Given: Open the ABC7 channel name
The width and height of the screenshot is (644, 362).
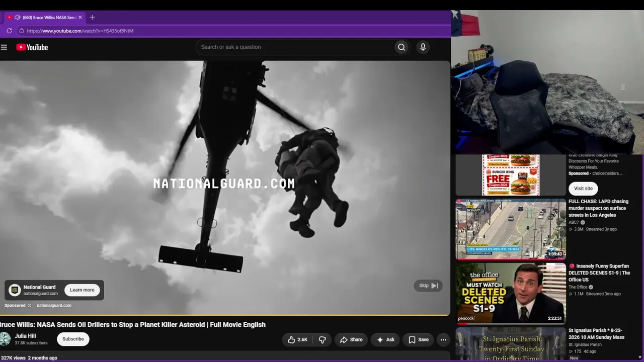Looking at the screenshot, I should click(x=574, y=222).
